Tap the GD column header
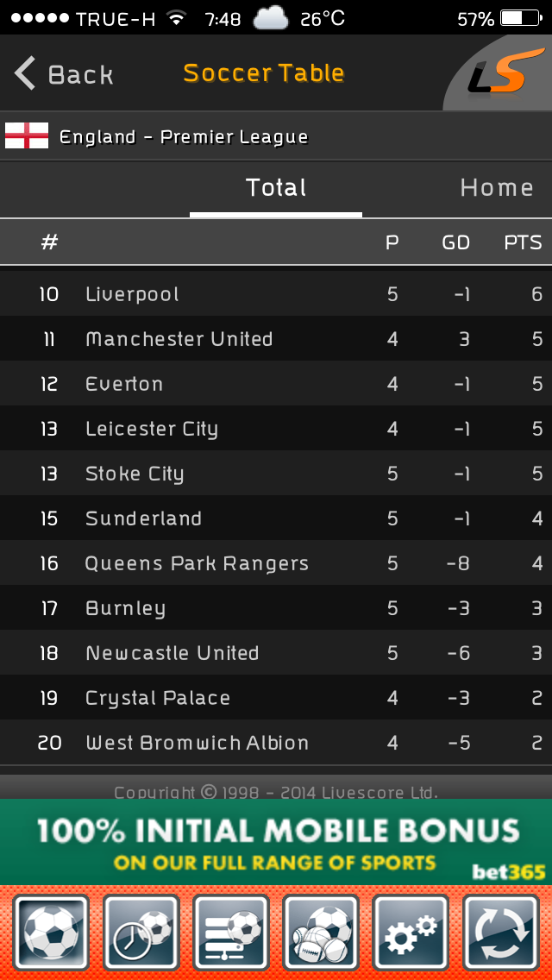The width and height of the screenshot is (552, 980). (455, 242)
